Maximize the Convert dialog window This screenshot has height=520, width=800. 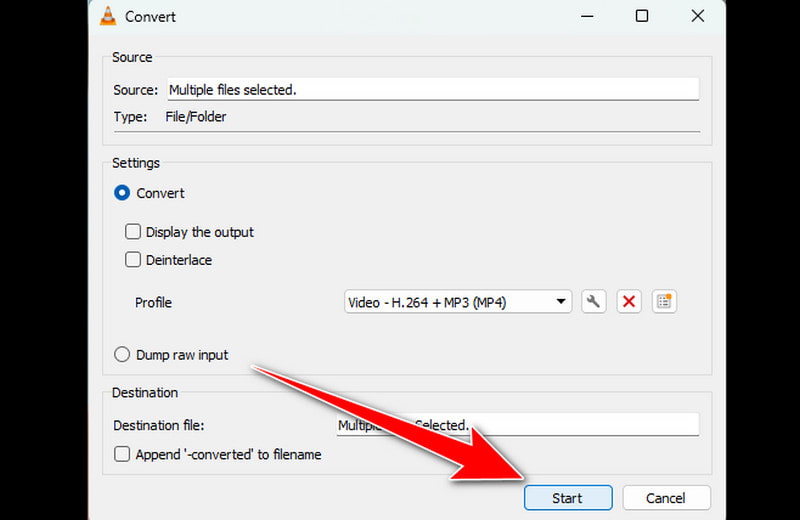[642, 16]
